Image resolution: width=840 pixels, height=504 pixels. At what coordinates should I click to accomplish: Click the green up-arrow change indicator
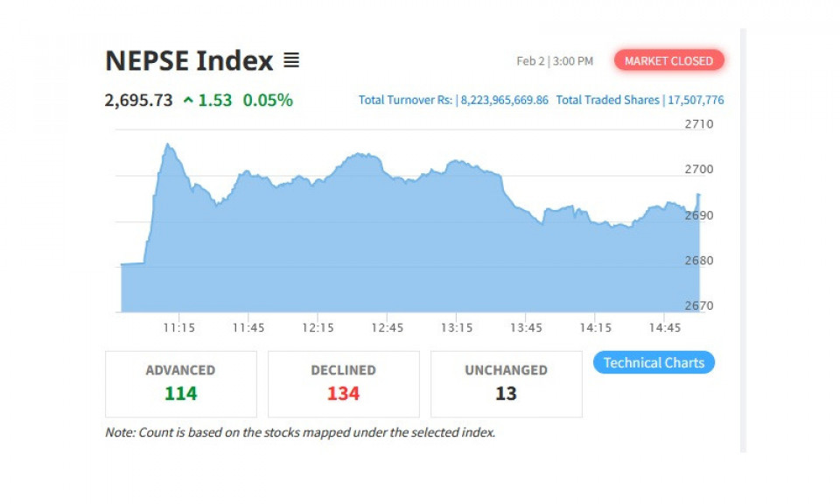pos(188,101)
